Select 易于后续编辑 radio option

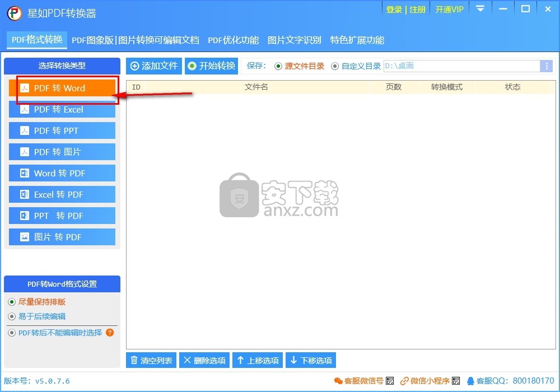12,316
